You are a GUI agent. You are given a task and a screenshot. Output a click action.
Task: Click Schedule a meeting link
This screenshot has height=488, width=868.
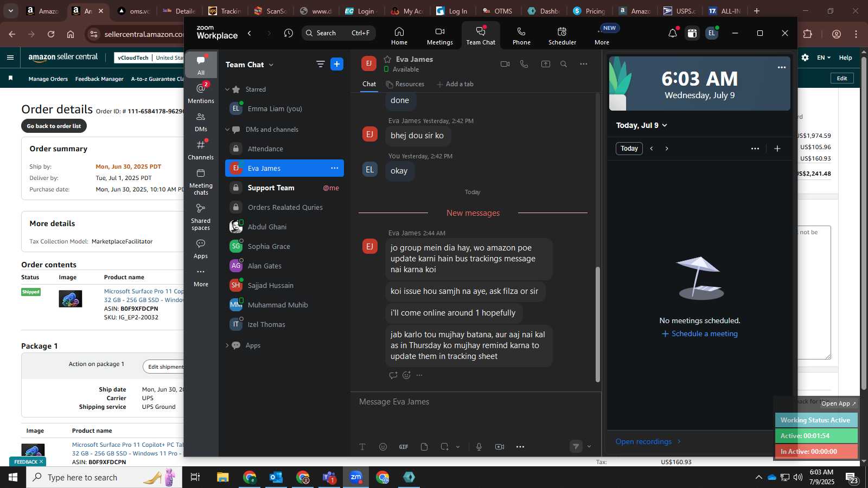(x=700, y=334)
